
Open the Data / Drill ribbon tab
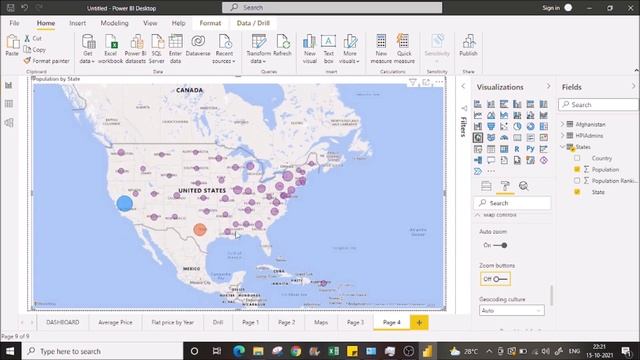pyautogui.click(x=253, y=23)
